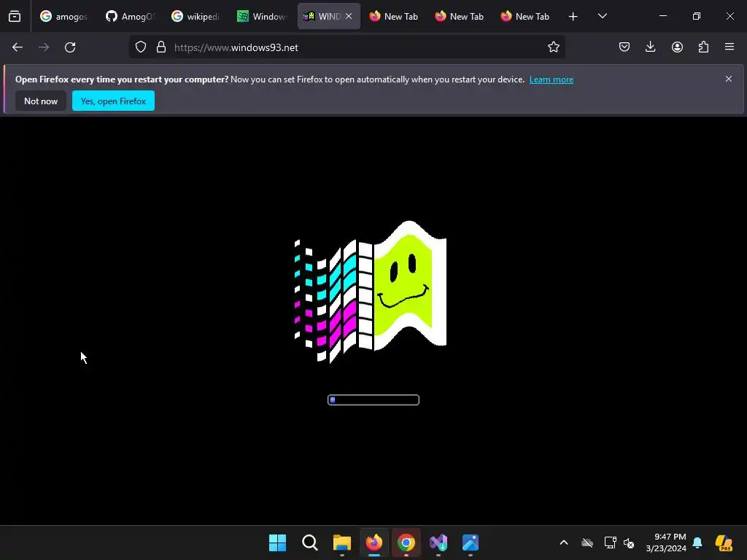Viewport: 747px width, 560px height.
Task: Switch to the wikipedia Google tab
Action: click(196, 17)
